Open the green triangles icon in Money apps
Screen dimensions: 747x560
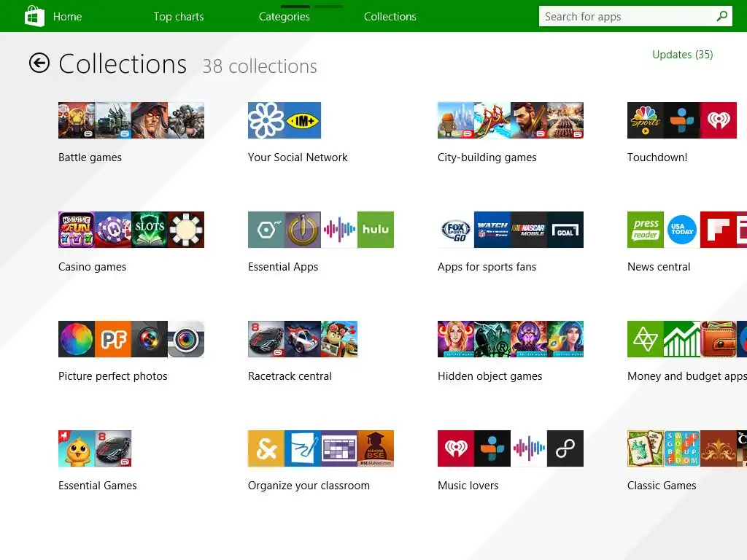(646, 339)
